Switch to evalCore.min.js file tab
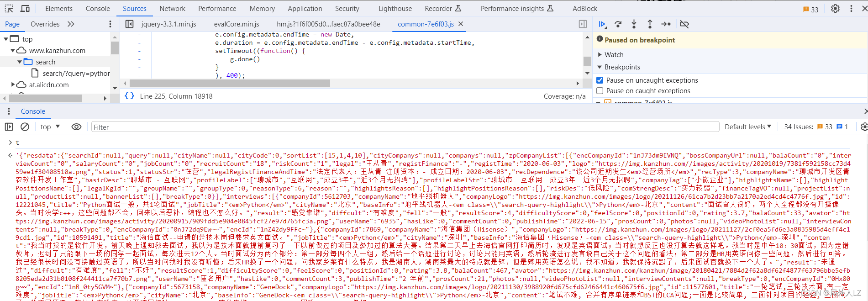Screen dimensions: 868x301 click(x=237, y=24)
